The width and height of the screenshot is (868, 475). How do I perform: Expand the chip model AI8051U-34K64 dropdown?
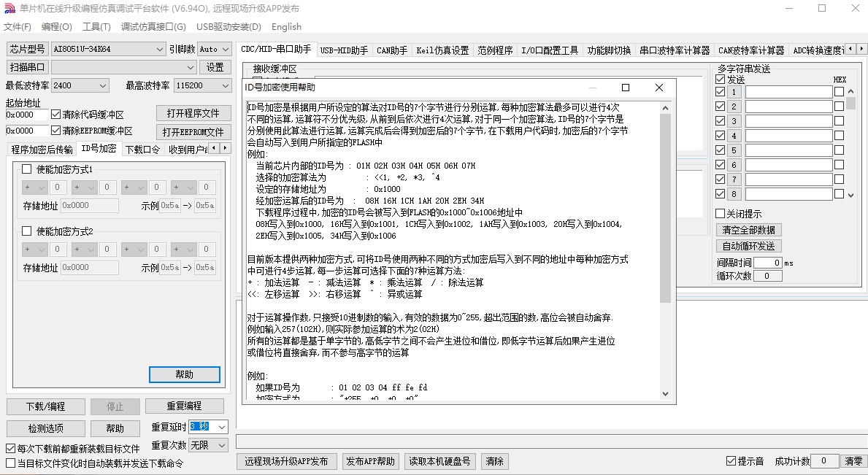point(159,49)
